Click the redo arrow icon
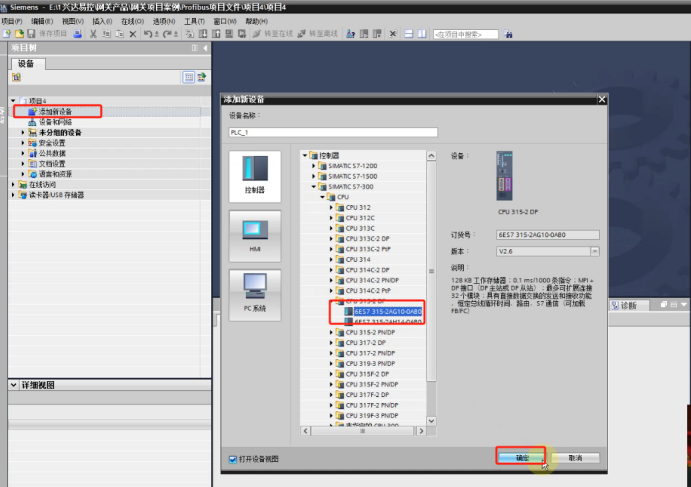This screenshot has width=691, height=487. tap(167, 34)
